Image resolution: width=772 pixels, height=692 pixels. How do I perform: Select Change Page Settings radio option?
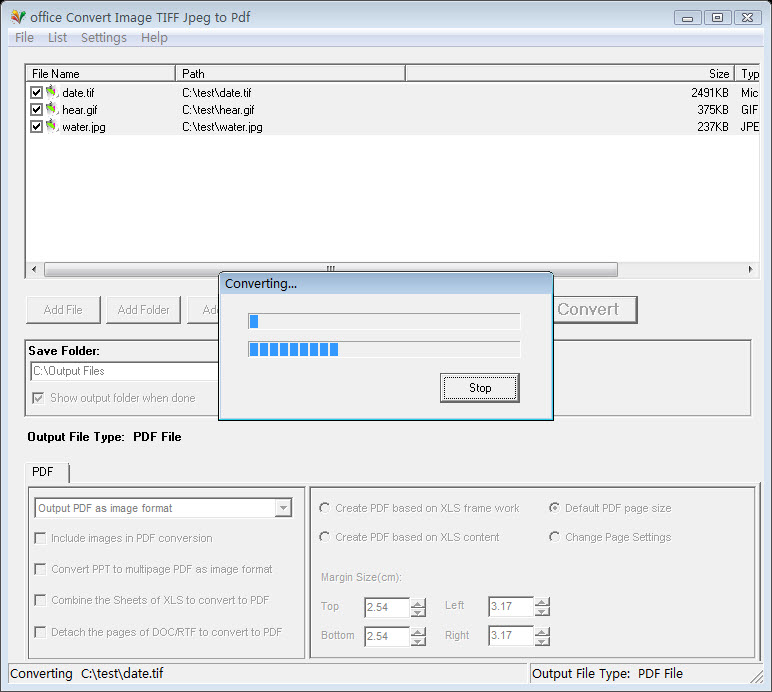click(554, 537)
